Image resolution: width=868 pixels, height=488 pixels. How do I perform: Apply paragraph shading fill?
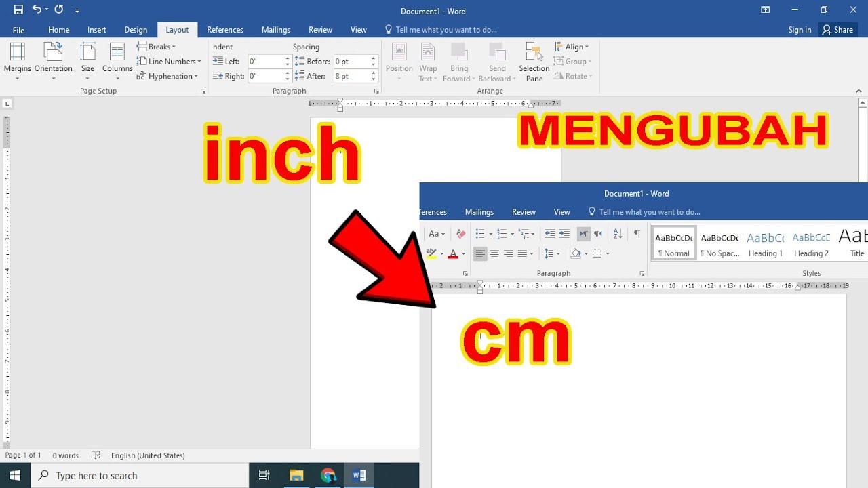pyautogui.click(x=576, y=253)
